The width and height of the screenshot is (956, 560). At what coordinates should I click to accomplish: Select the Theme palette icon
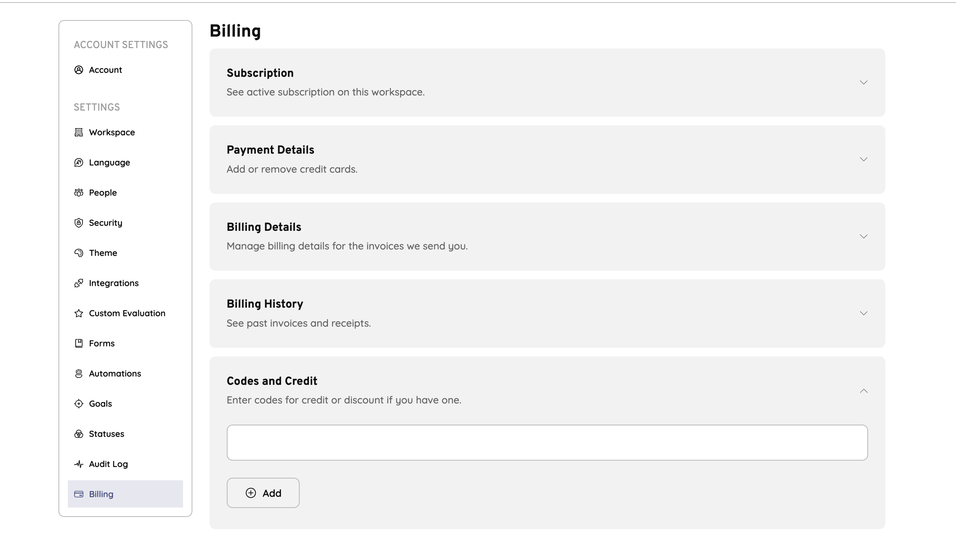(x=79, y=253)
